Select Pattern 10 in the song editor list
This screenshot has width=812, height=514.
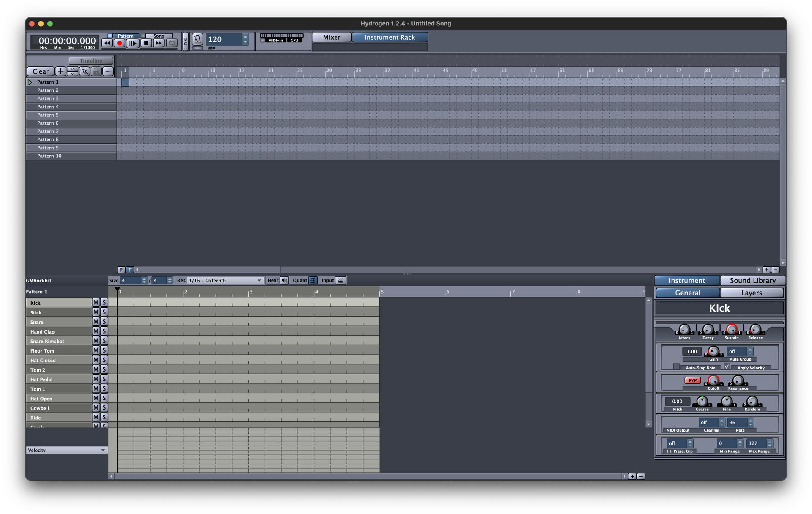(x=71, y=156)
